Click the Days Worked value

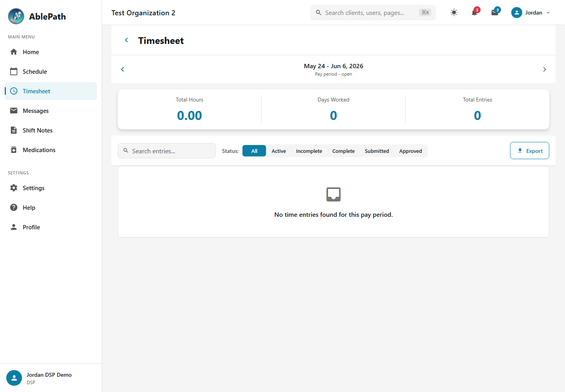(334, 115)
